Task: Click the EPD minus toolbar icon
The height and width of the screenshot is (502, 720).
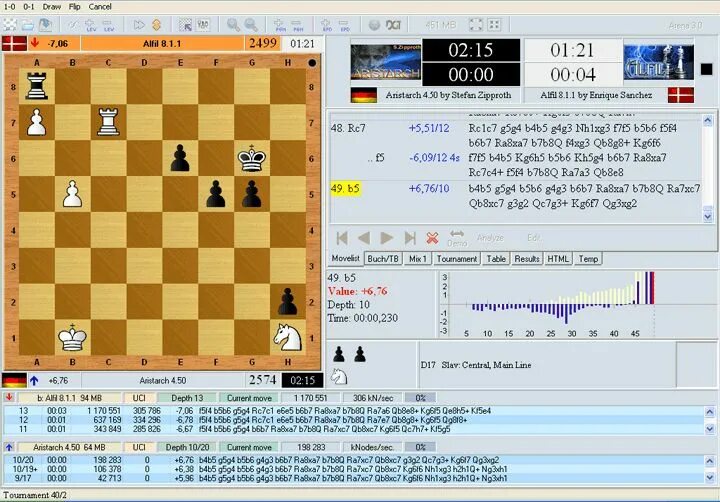Action: (x=345, y=25)
